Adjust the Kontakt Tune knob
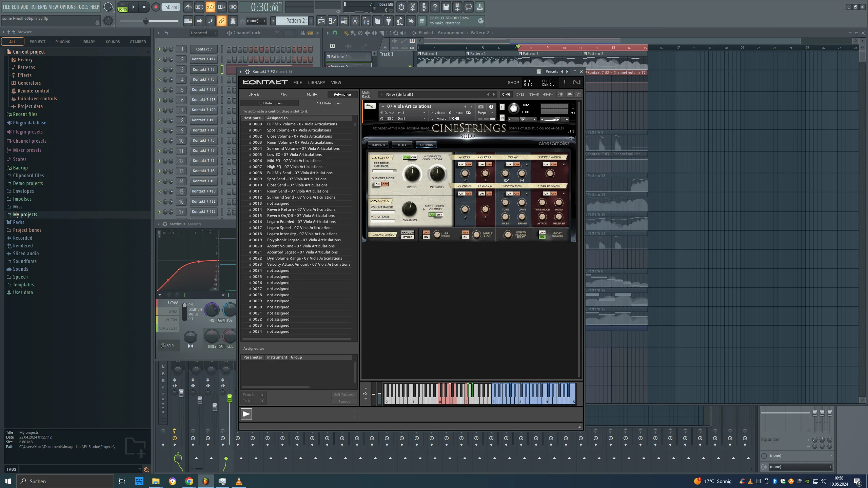 [x=514, y=108]
